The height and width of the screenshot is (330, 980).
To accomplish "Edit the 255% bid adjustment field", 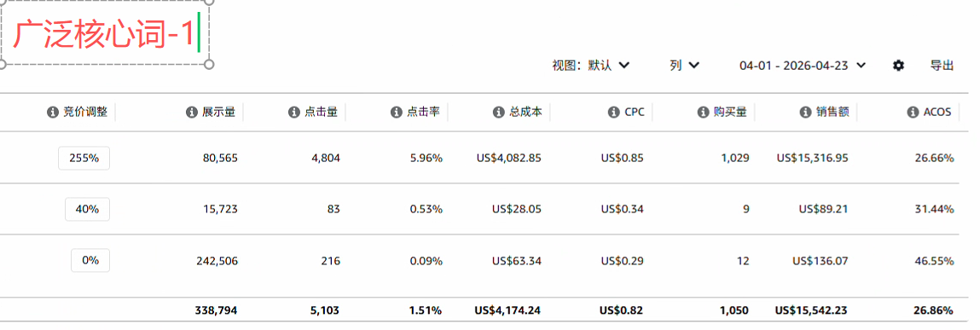I will pos(84,158).
